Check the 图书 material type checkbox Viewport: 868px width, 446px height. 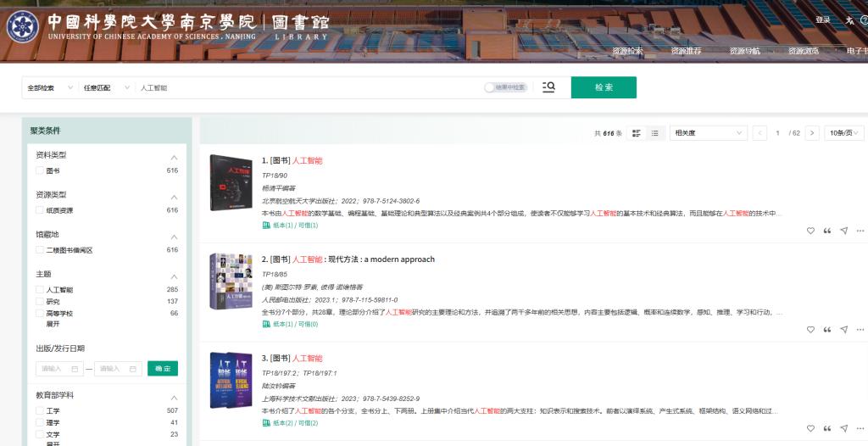click(x=40, y=170)
